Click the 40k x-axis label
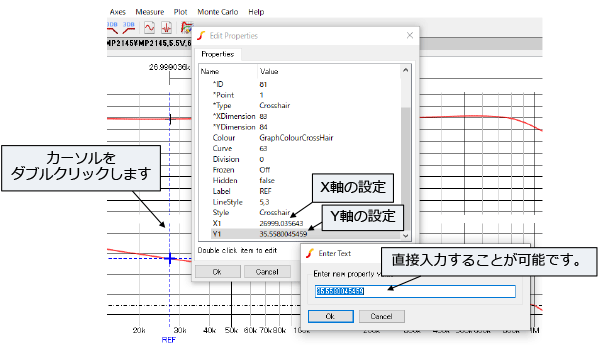This screenshot has height=360, width=600. [209, 330]
